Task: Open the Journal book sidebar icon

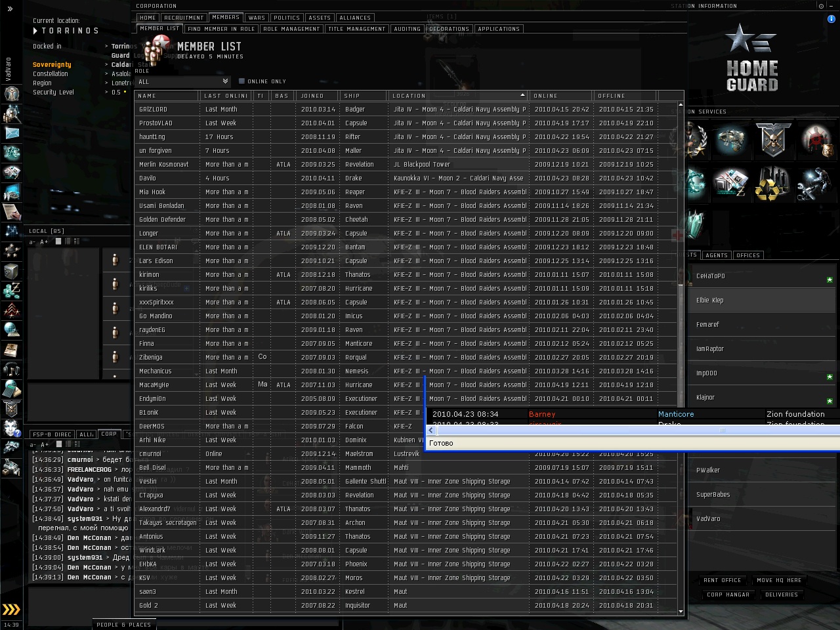Action: tap(11, 349)
